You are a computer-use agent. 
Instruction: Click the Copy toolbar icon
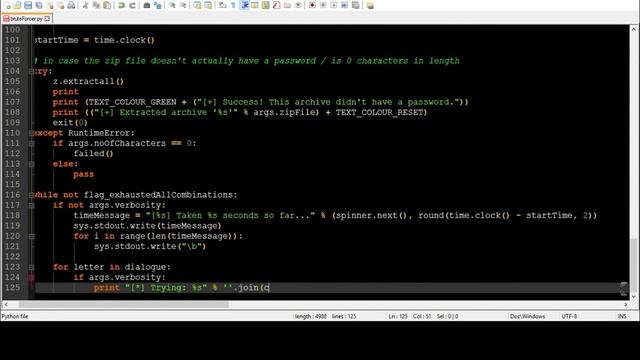(96, 5)
